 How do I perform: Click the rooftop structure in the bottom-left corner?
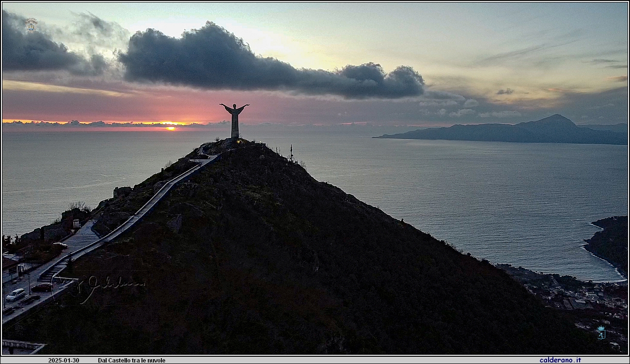pyautogui.click(x=22, y=347)
